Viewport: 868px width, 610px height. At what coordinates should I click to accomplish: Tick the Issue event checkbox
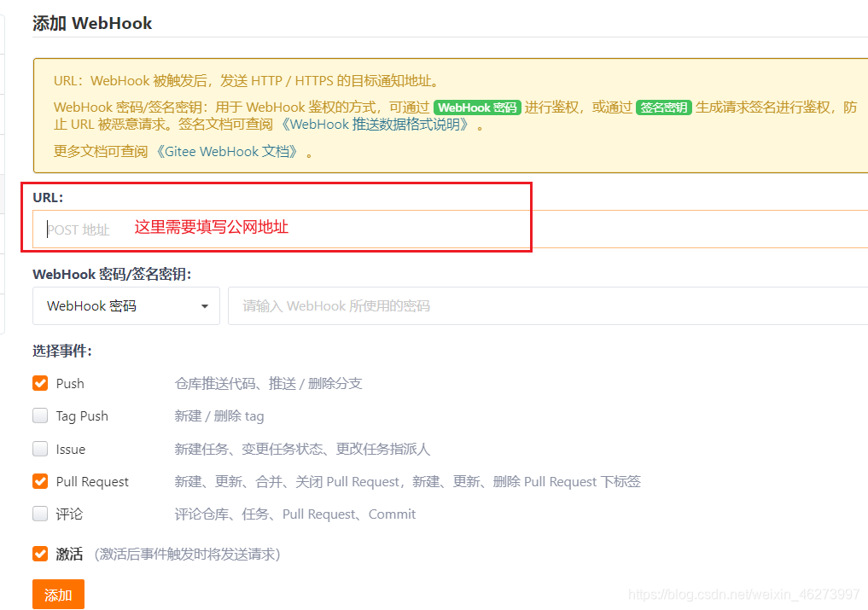tap(40, 449)
